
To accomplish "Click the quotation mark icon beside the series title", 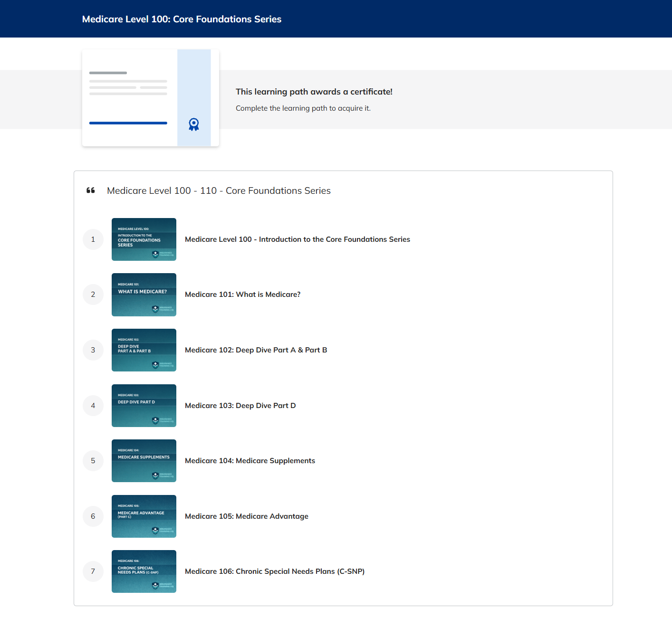I will (91, 190).
